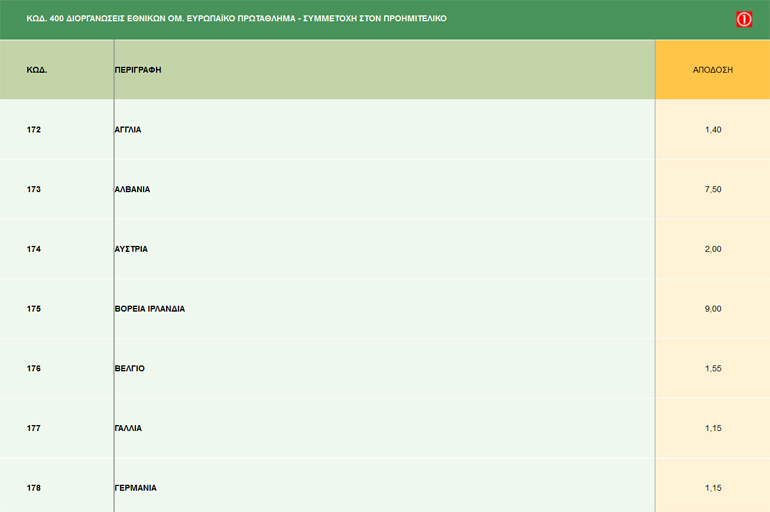Pick the 1,15 odds for ΓΑΛΛΙΑ

[712, 428]
